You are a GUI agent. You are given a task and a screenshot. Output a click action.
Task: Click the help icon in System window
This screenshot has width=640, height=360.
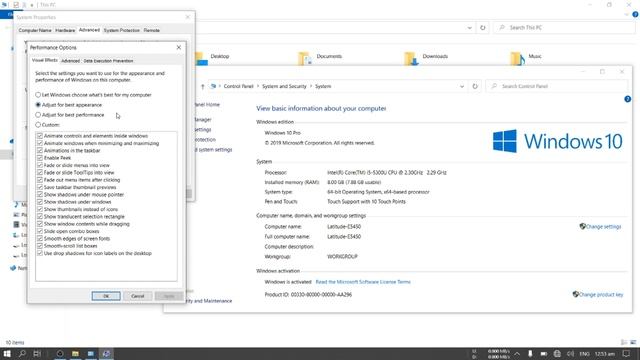[627, 99]
